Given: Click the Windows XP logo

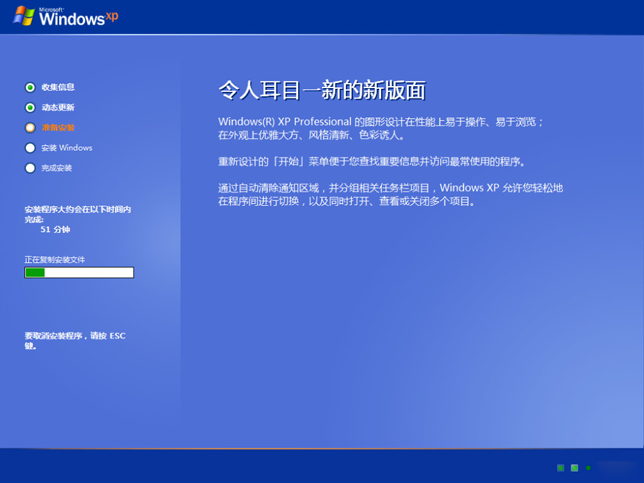Looking at the screenshot, I should tap(66, 16).
